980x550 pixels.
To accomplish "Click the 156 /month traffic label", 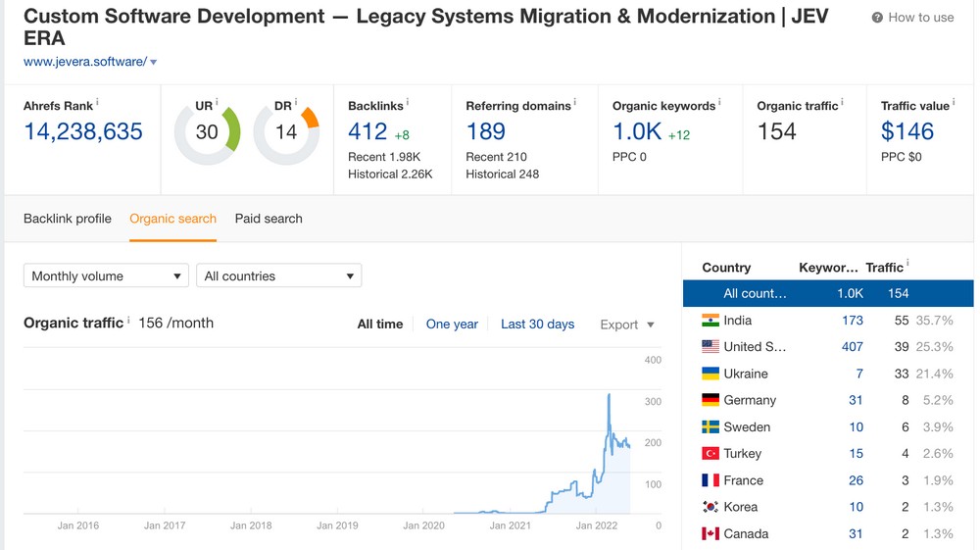I will tap(175, 324).
